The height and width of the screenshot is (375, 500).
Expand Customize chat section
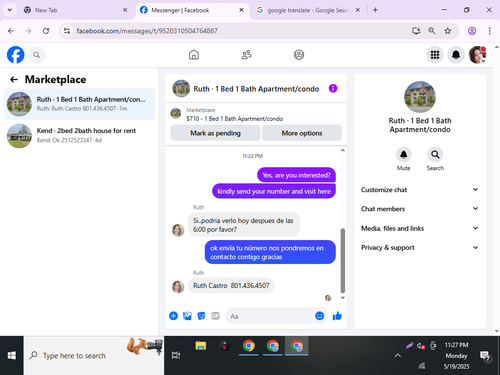click(420, 190)
